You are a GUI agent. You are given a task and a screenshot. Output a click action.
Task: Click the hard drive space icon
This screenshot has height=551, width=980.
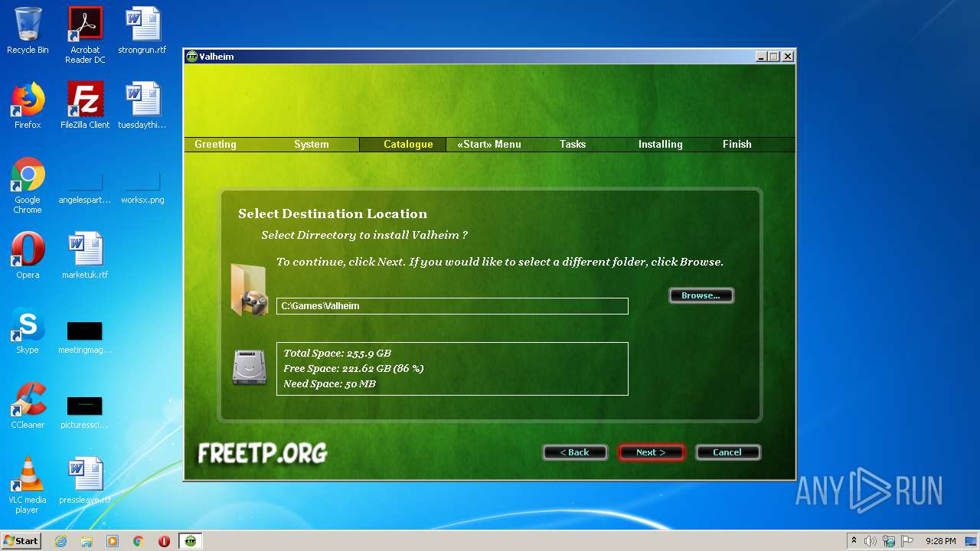click(250, 367)
